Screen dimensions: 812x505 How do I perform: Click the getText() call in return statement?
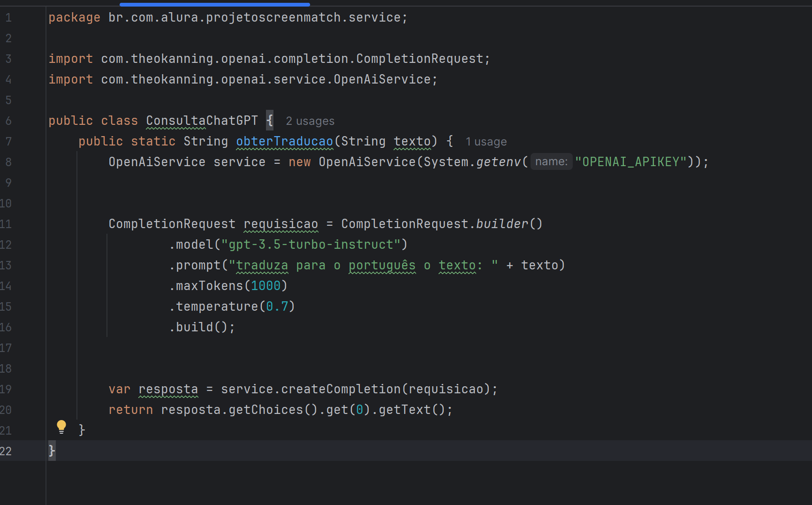point(412,410)
